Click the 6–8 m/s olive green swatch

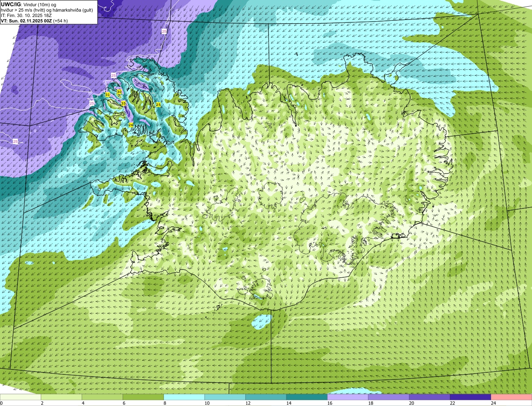(x=143, y=397)
